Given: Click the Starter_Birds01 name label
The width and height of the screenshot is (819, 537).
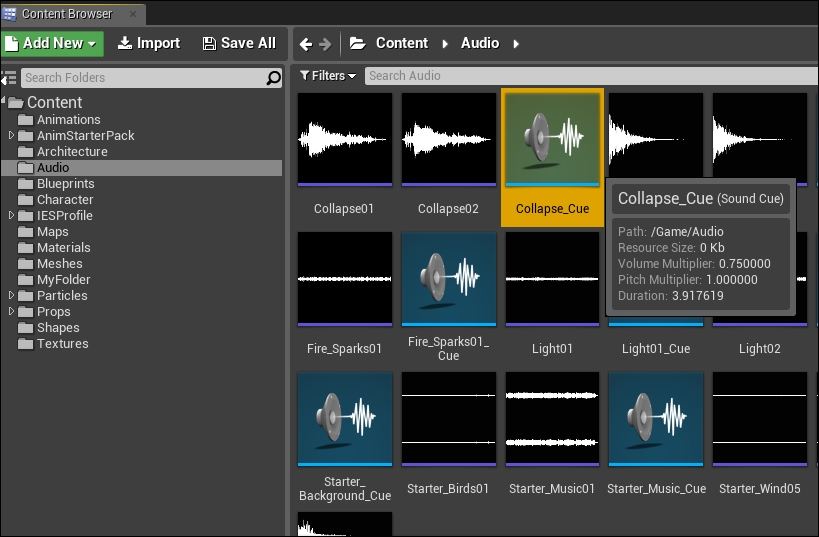Looking at the screenshot, I should pyautogui.click(x=448, y=488).
